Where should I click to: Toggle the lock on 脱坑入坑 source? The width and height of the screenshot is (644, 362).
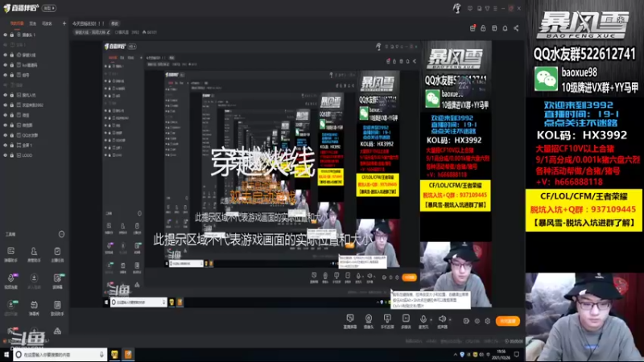[x=12, y=95]
